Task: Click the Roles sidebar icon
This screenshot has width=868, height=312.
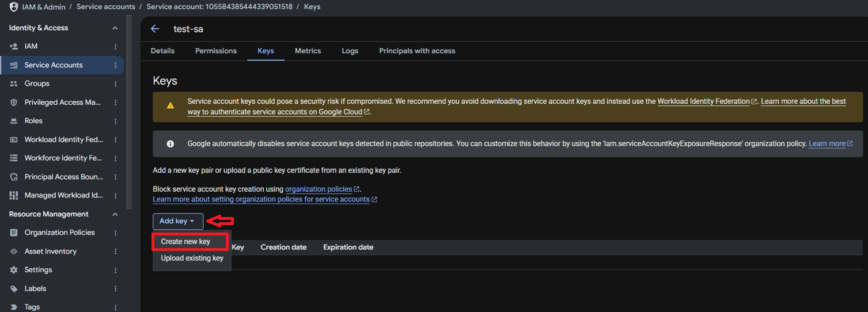Action: click(14, 121)
